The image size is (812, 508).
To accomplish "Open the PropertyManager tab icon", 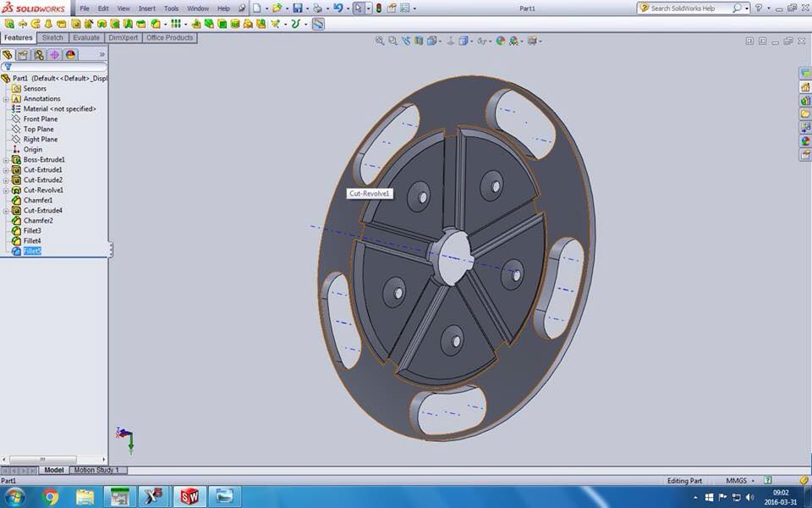I will [23, 54].
